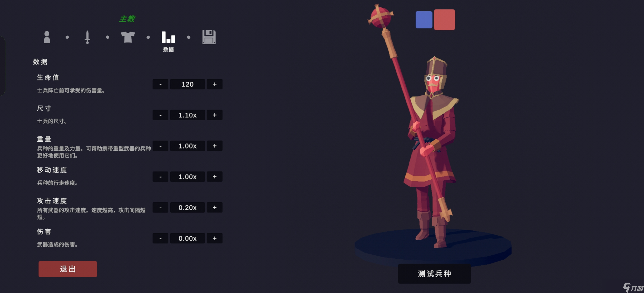
Task: Select the 数据 stats bar-chart icon
Action: click(x=168, y=37)
